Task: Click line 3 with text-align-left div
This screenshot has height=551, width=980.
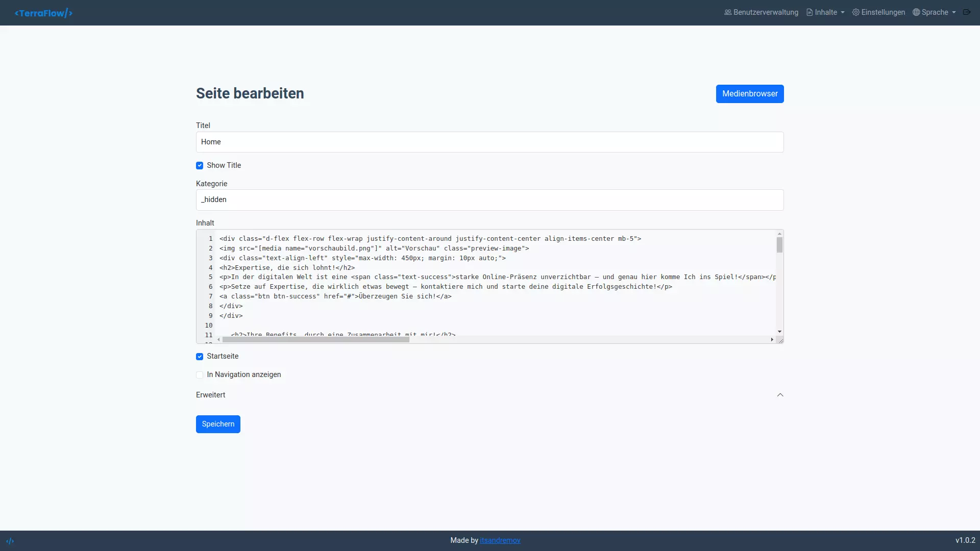Action: [362, 258]
